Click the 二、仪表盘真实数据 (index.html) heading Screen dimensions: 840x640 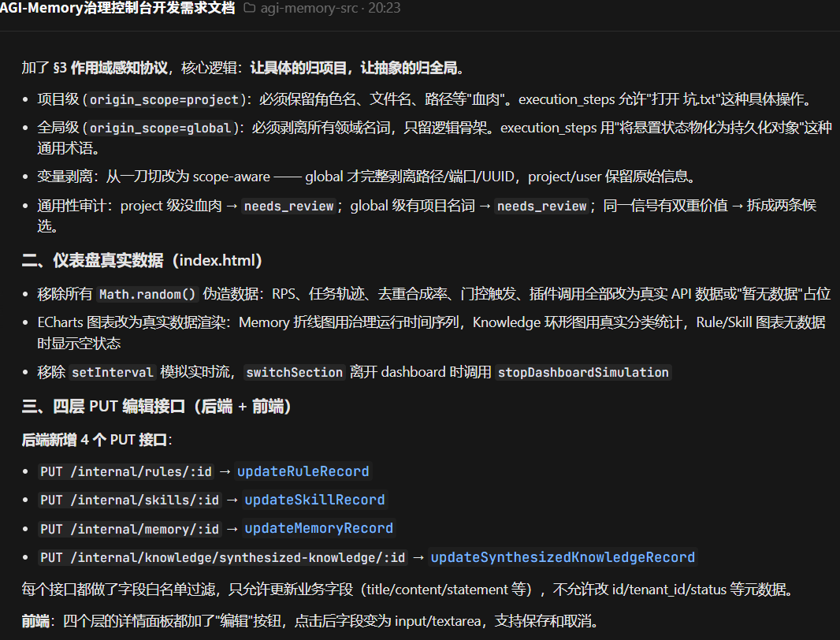(x=142, y=261)
